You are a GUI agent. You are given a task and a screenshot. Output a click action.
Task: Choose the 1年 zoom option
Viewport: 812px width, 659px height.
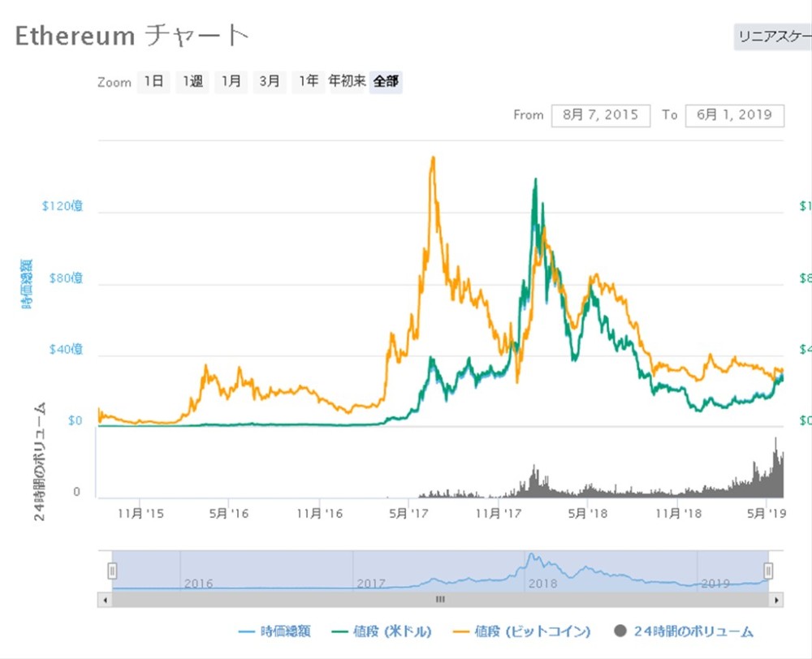308,81
